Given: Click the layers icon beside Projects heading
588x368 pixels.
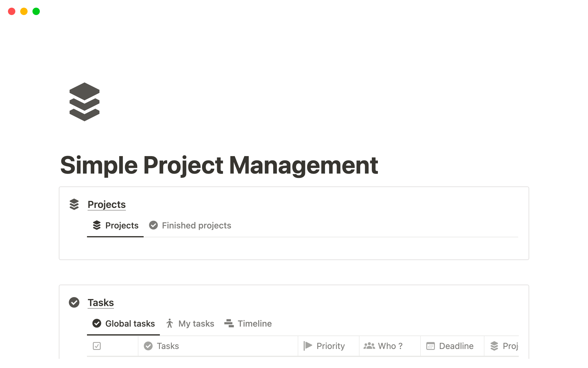Looking at the screenshot, I should coord(74,204).
